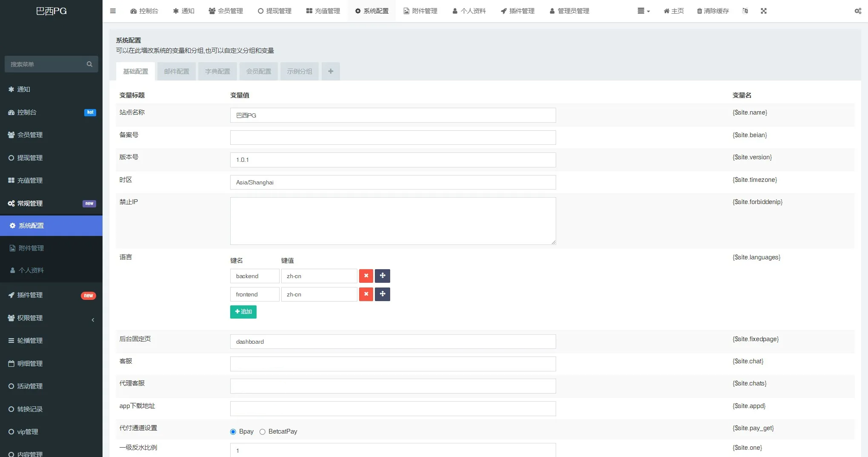Click the green 追加 button

243,312
